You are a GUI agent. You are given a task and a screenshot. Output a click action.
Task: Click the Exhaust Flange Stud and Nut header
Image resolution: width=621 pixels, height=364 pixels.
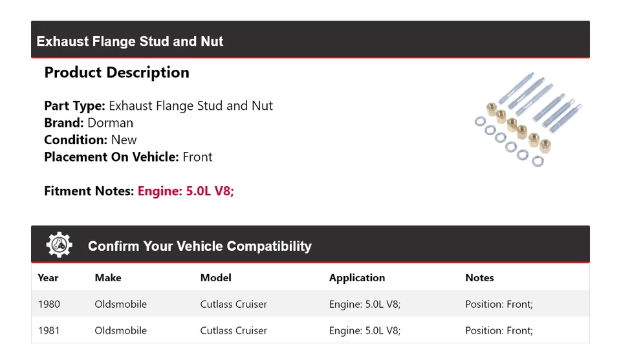[130, 41]
